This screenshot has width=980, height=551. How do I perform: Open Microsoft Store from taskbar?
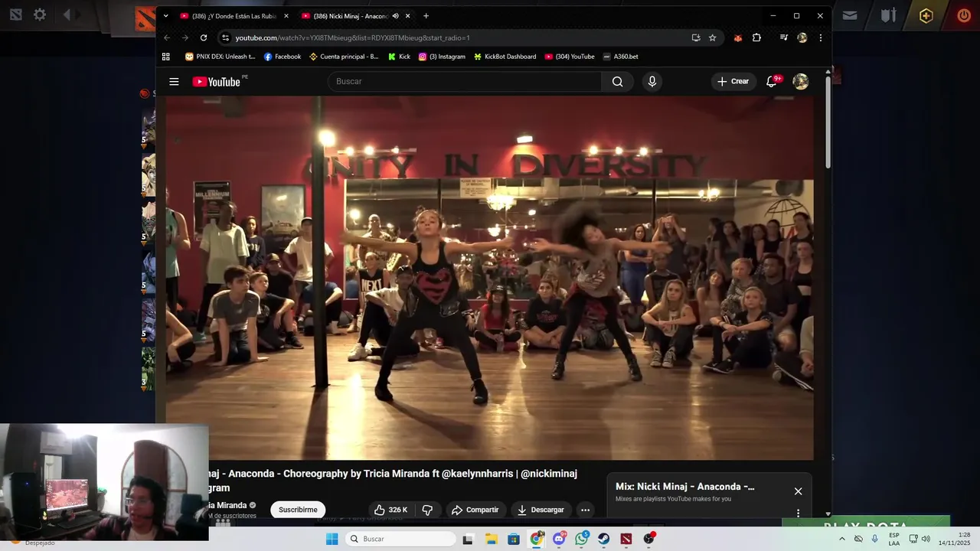pos(514,539)
